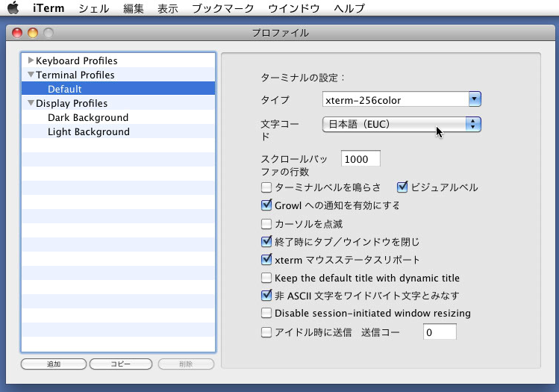Expand Keyboard Profiles disclosure triangle

[x=31, y=60]
